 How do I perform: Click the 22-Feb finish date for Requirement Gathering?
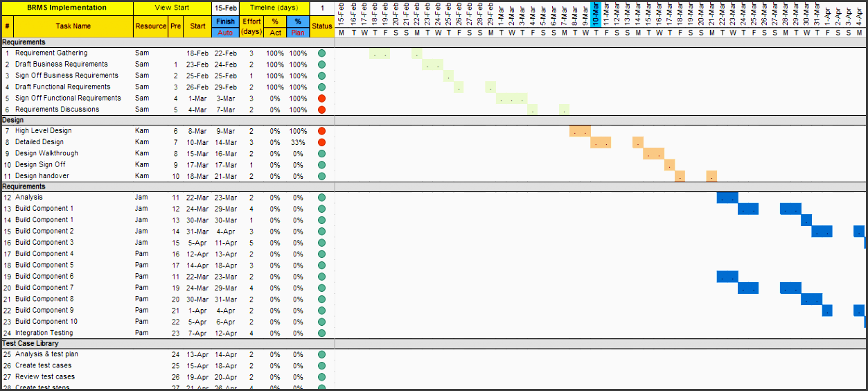click(225, 53)
